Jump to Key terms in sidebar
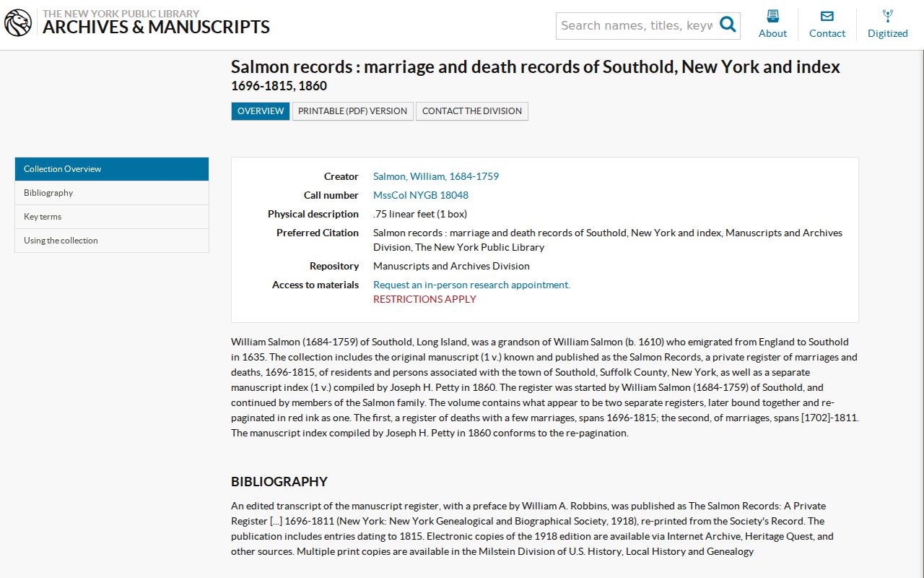Viewport: 924px width, 578px height. [x=112, y=217]
